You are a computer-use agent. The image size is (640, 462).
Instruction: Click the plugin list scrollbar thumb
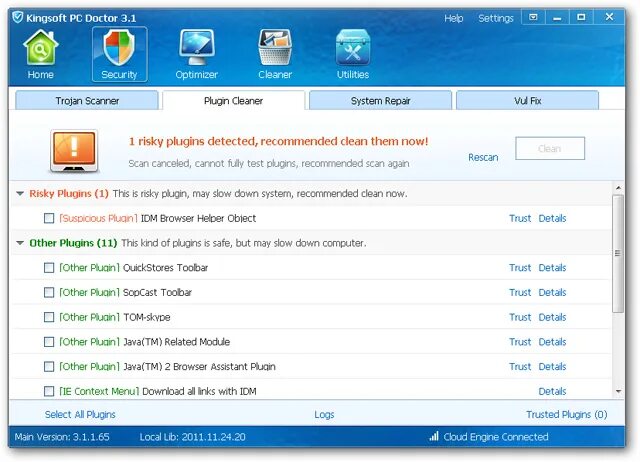[618, 253]
